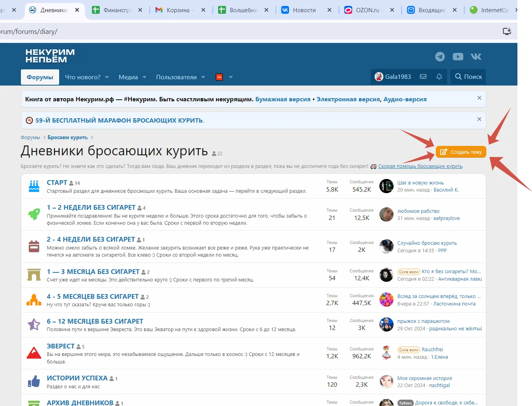Open the ИСТОРИИ УСПЕХА section

click(77, 378)
